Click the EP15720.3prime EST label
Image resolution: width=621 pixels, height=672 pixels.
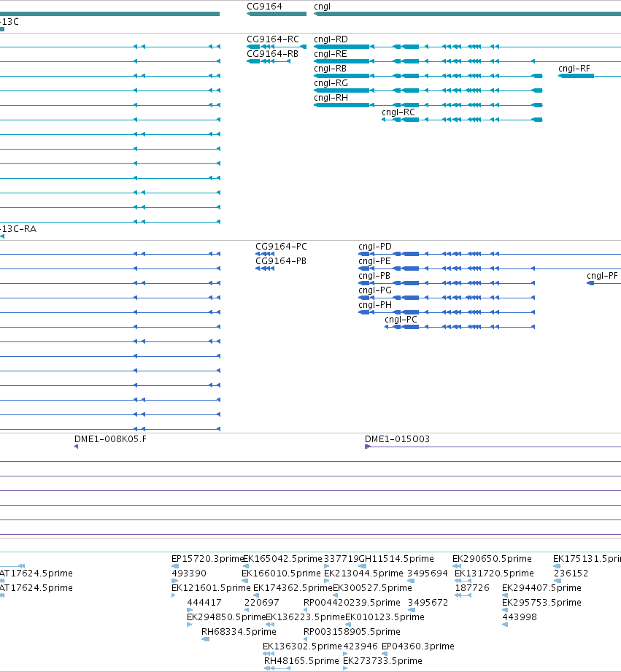(x=207, y=558)
